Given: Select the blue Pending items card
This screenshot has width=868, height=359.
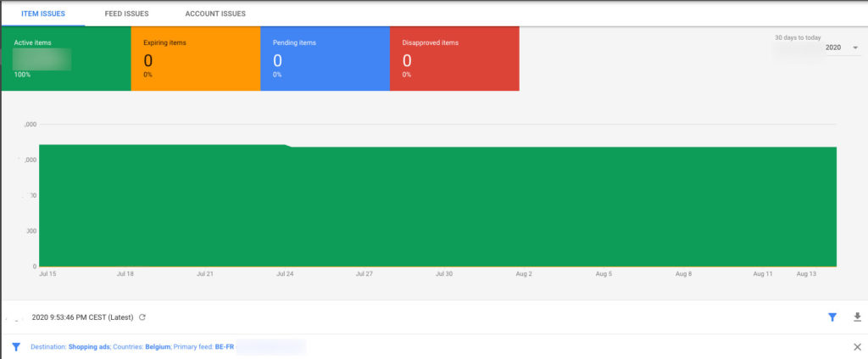Looking at the screenshot, I should 325,59.
